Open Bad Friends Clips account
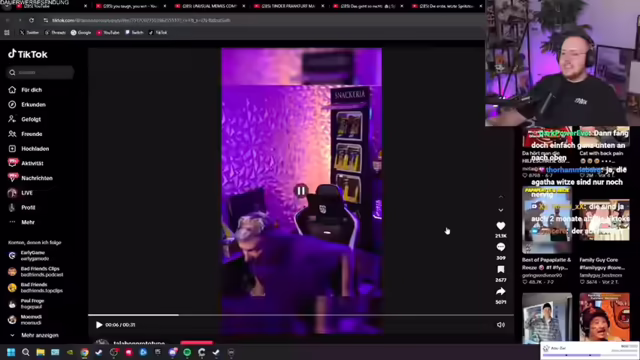This screenshot has width=640, height=360. pos(36,271)
